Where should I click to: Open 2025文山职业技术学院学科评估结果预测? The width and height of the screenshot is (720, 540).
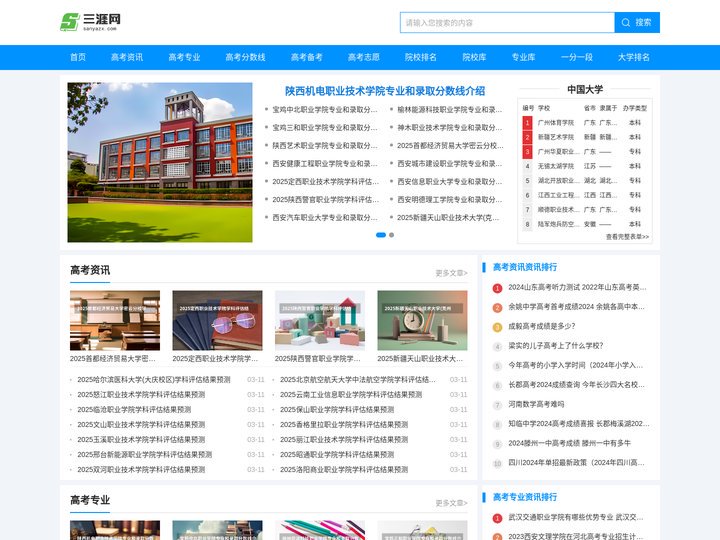click(x=141, y=425)
